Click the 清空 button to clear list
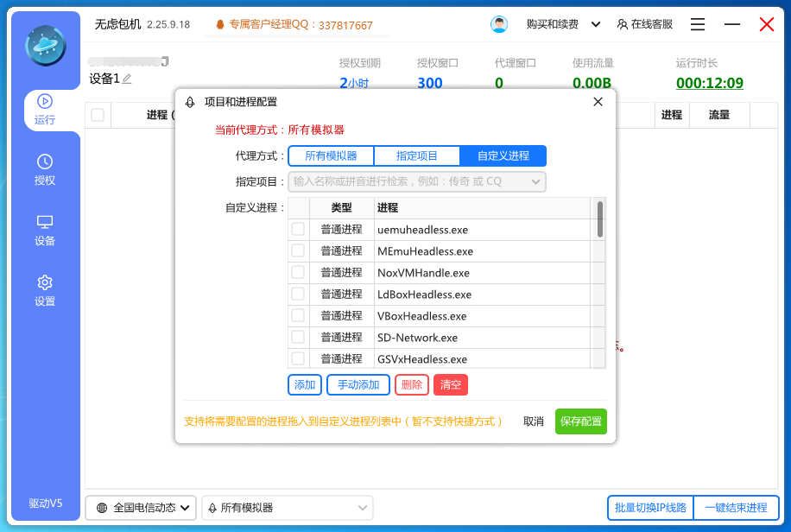791x532 pixels. pos(450,385)
